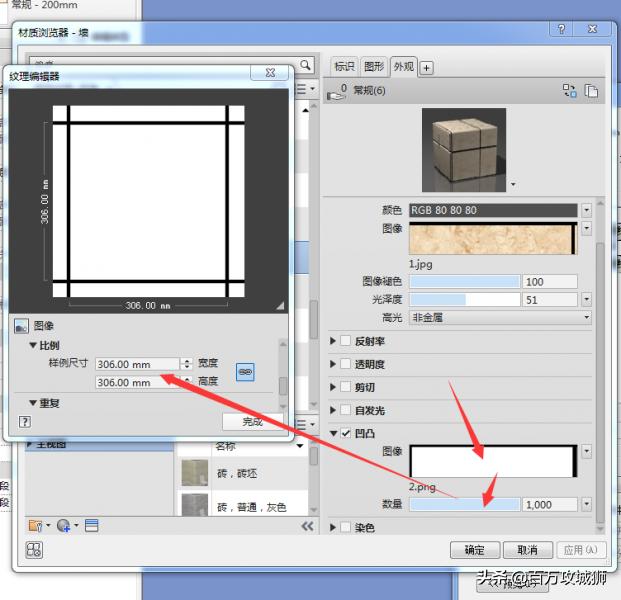Open the 光泽度 options dropdown arrow
The height and width of the screenshot is (600, 621).
pos(587,299)
